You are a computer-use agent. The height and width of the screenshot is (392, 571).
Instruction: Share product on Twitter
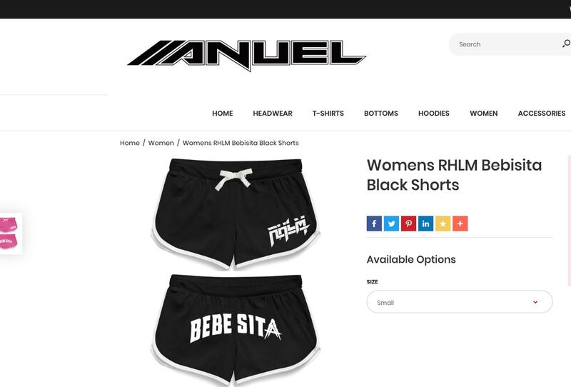[391, 223]
